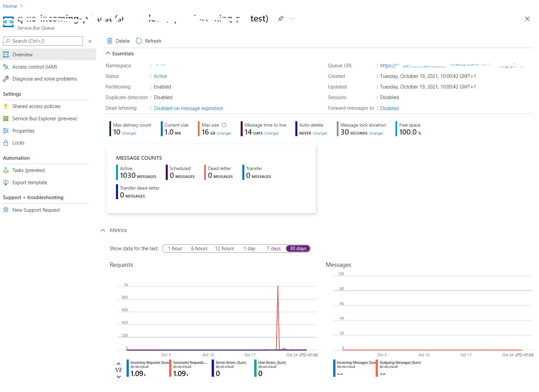Click the New Support Request icon
Screen dimensions: 539x392
6,210
